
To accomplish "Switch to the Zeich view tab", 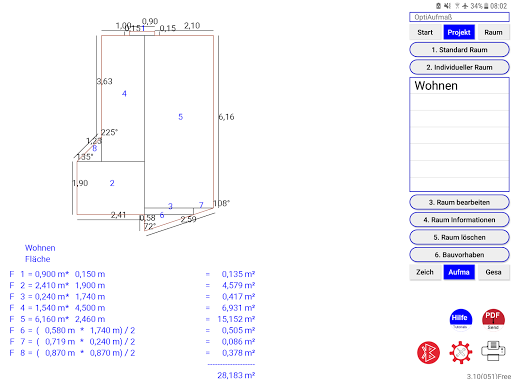I will point(425,272).
